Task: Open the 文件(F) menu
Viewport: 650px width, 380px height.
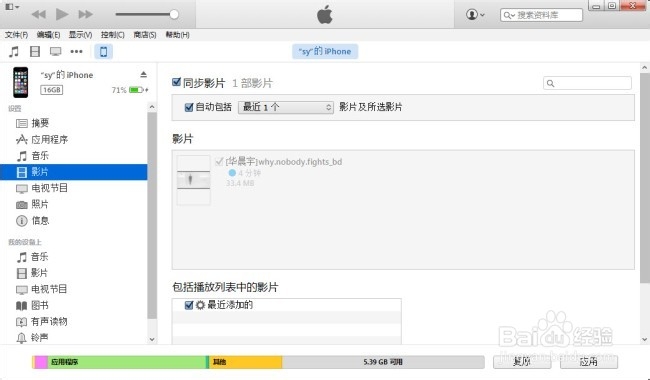Action: tap(17, 35)
